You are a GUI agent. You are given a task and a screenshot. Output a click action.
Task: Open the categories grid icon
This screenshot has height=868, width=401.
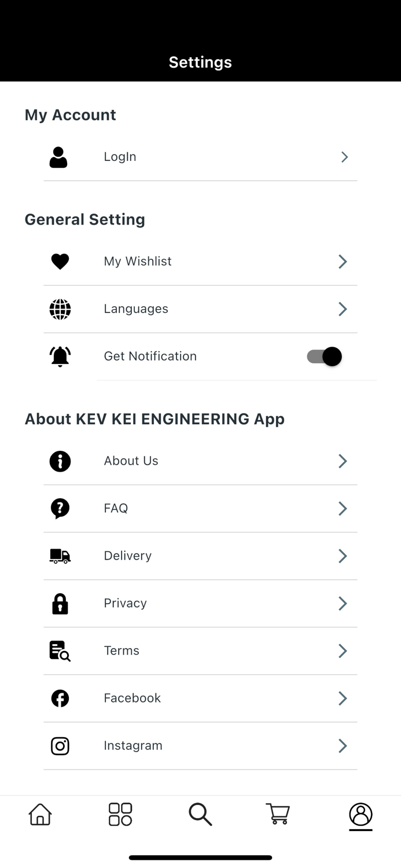[120, 814]
